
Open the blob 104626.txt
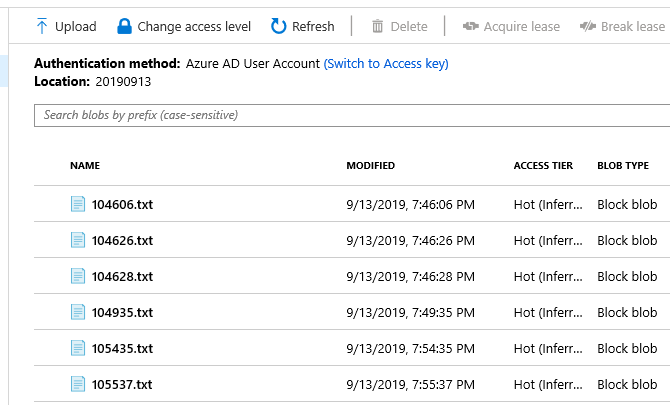click(x=122, y=240)
